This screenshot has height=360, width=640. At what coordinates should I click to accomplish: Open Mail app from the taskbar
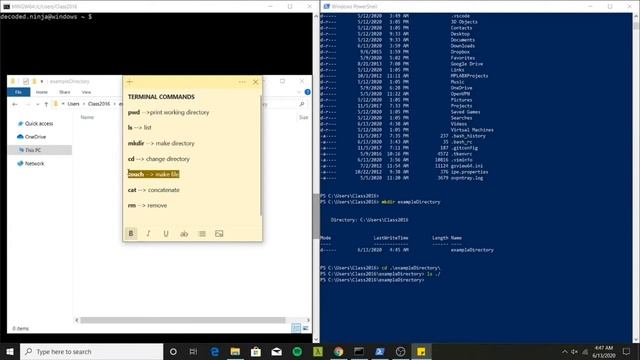click(x=276, y=351)
